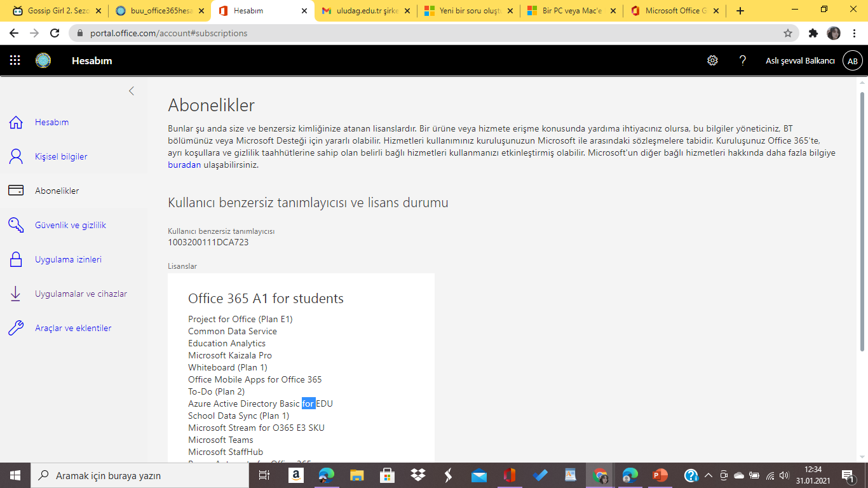Click the wrench icon beside Araçlar ve eklentiler
868x488 pixels.
[16, 328]
